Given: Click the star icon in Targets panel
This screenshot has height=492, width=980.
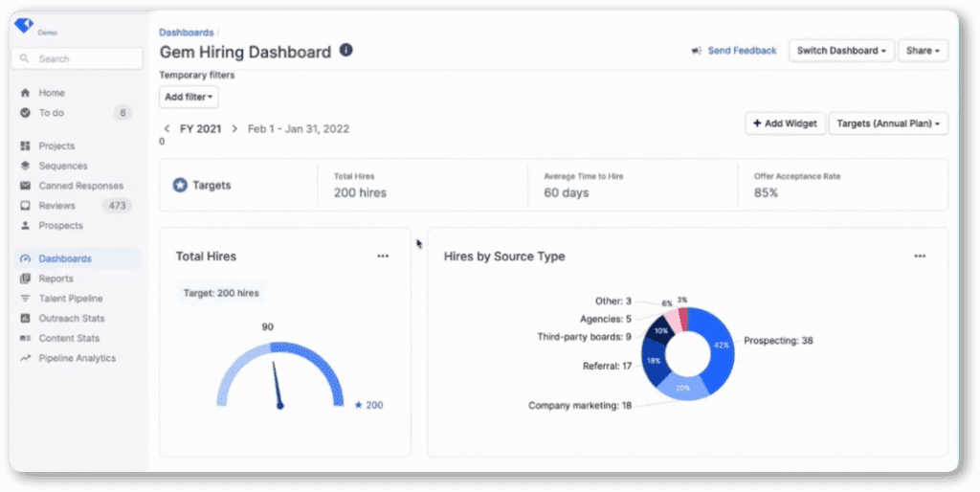Looking at the screenshot, I should tap(180, 185).
